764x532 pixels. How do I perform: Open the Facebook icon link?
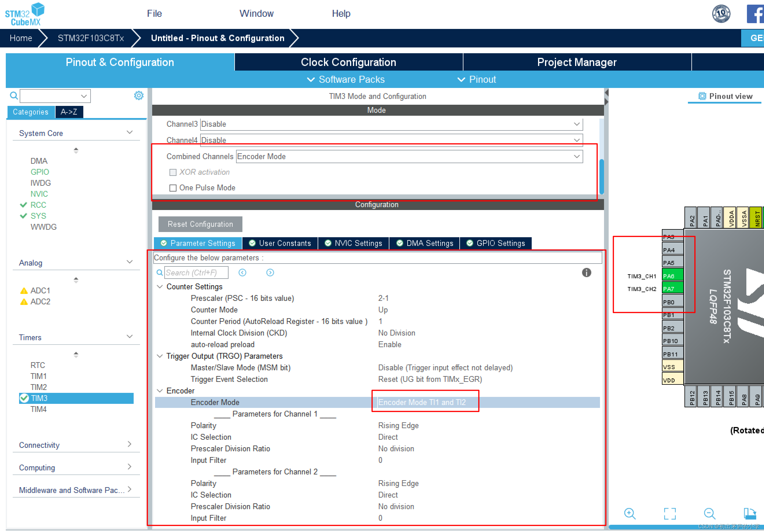[x=755, y=14]
